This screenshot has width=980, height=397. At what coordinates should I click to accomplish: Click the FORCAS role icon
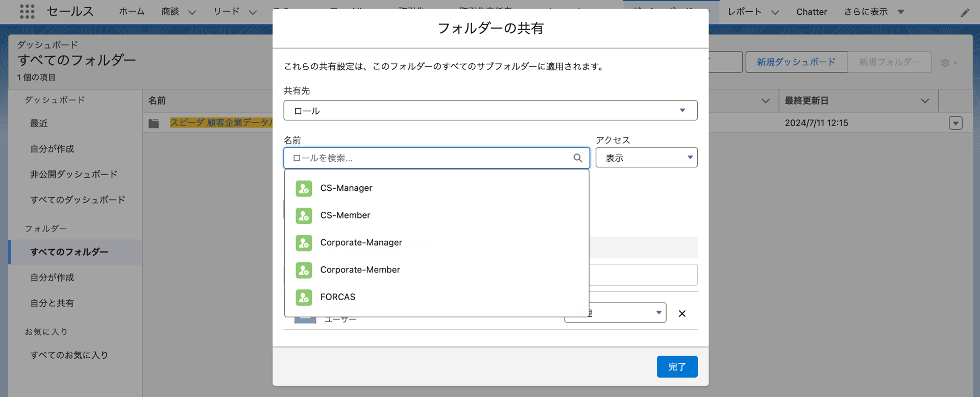point(304,297)
